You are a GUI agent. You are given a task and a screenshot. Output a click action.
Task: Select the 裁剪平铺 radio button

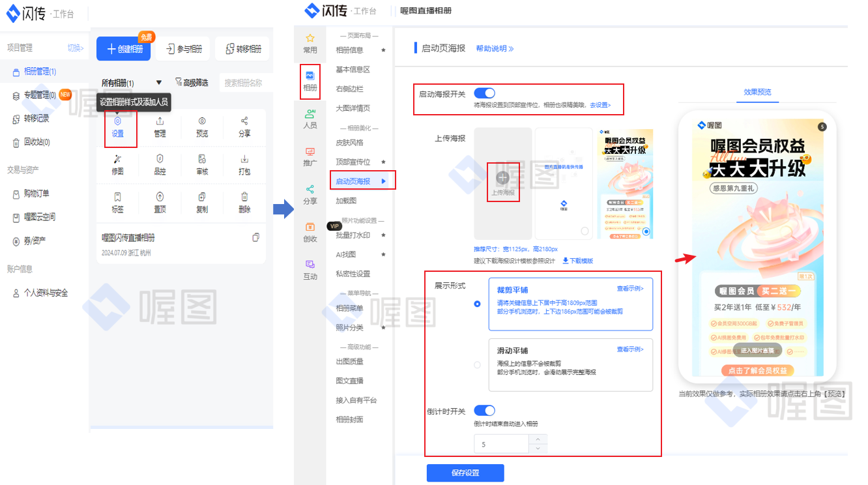coord(478,304)
